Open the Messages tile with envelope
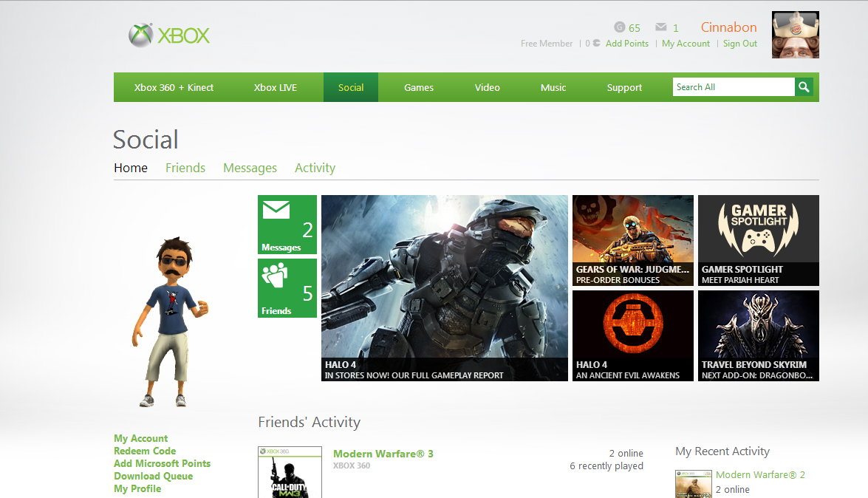This screenshot has width=868, height=498. 287,225
